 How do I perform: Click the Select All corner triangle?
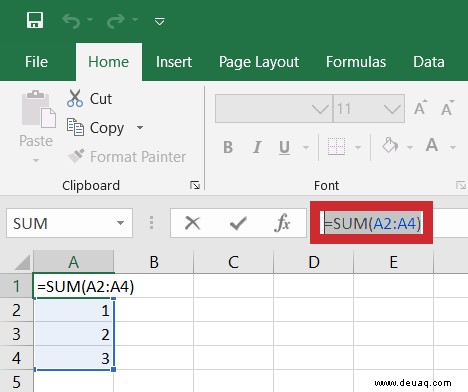(x=21, y=262)
